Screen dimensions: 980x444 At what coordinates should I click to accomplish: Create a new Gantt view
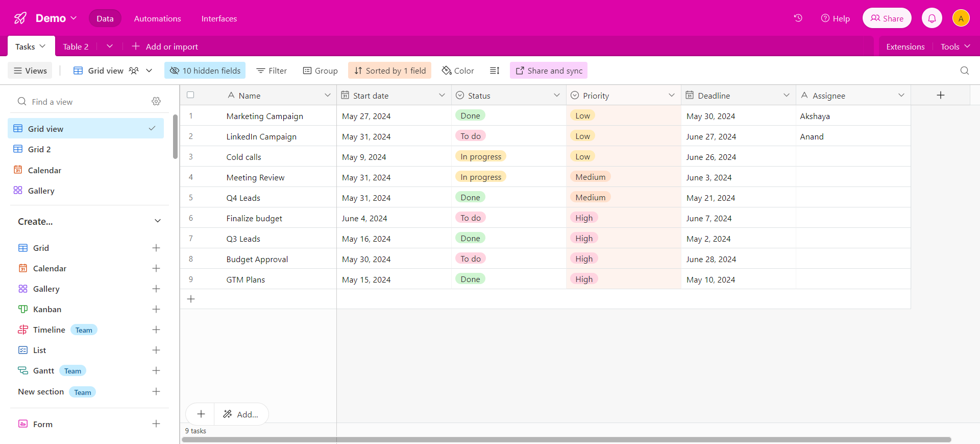(156, 370)
